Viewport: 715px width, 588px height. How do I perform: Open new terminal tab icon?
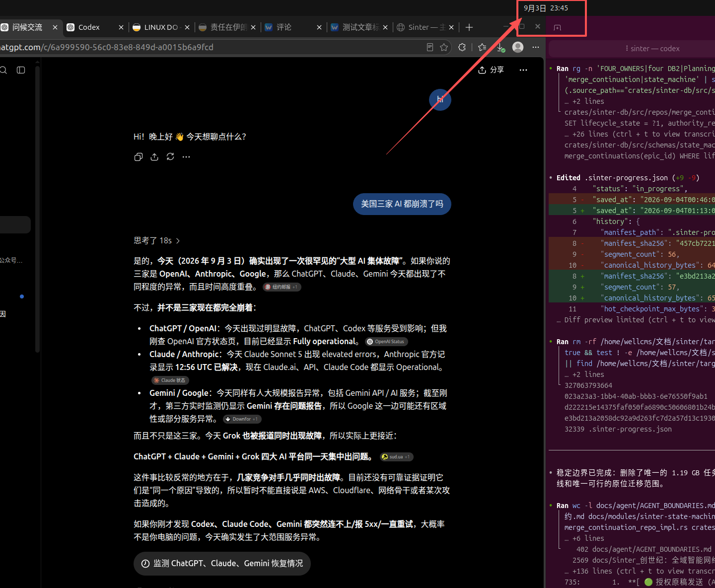click(x=557, y=28)
